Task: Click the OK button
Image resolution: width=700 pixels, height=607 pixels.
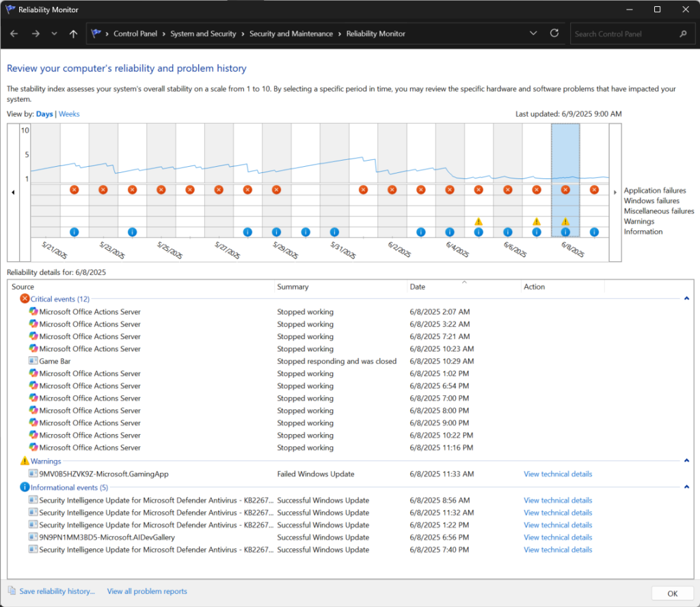Action: (673, 593)
